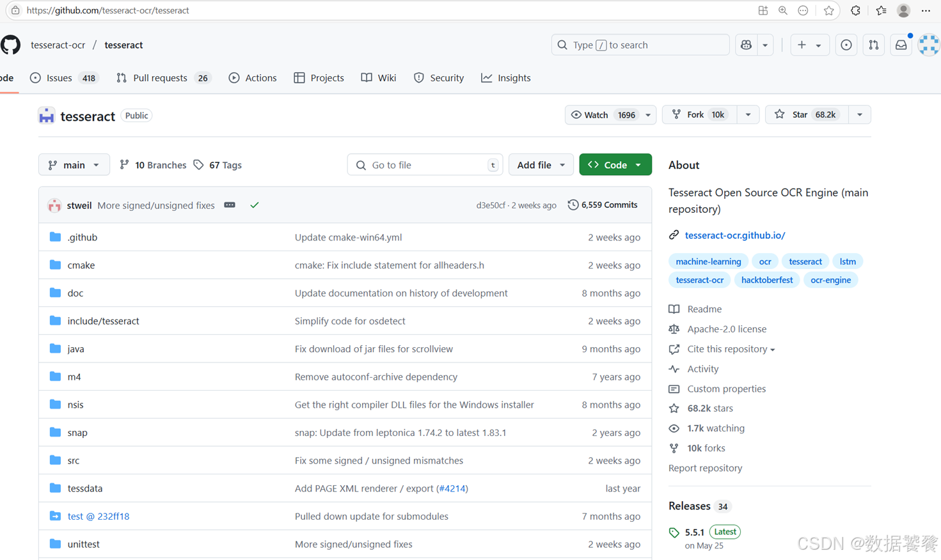
Task: Expand Cite this repository menu
Action: click(x=731, y=349)
